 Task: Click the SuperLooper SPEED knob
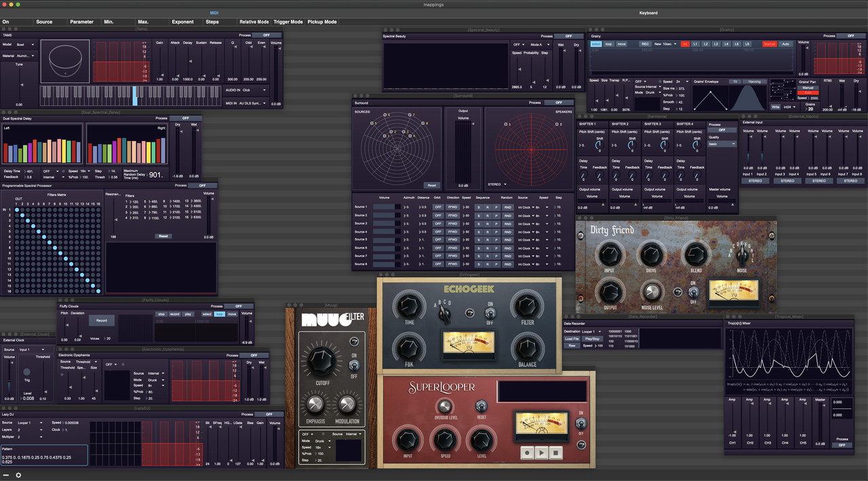(444, 440)
